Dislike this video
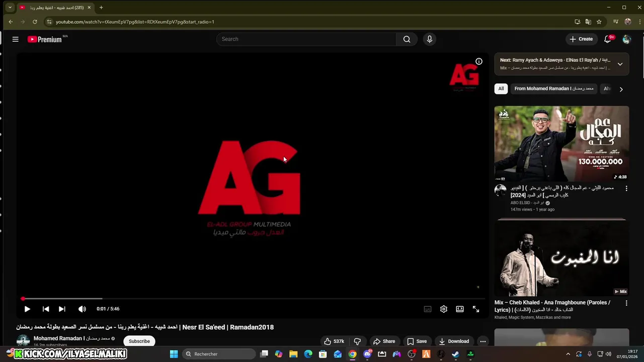Image resolution: width=644 pixels, height=362 pixels. pos(357,341)
